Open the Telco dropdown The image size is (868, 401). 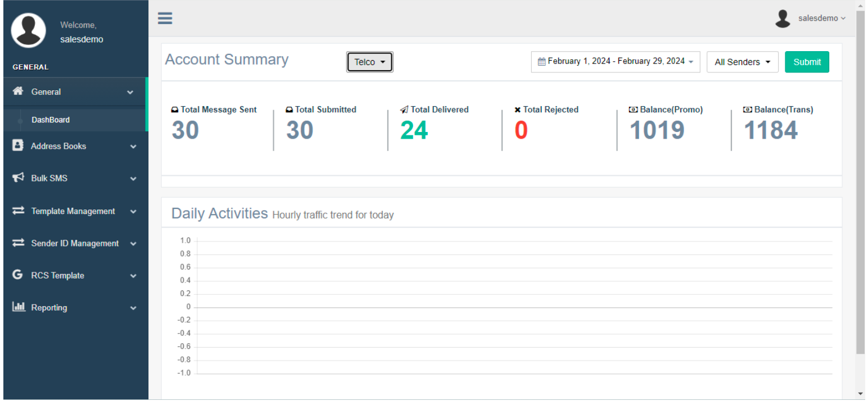tap(370, 62)
